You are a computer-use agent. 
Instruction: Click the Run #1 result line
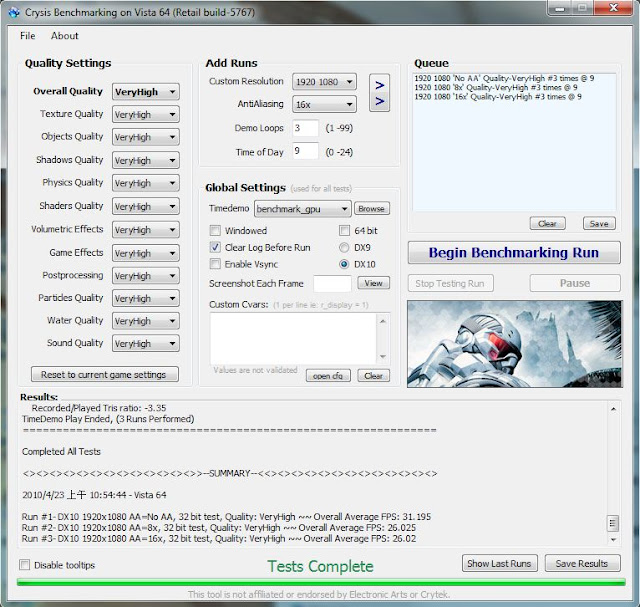coord(226,517)
